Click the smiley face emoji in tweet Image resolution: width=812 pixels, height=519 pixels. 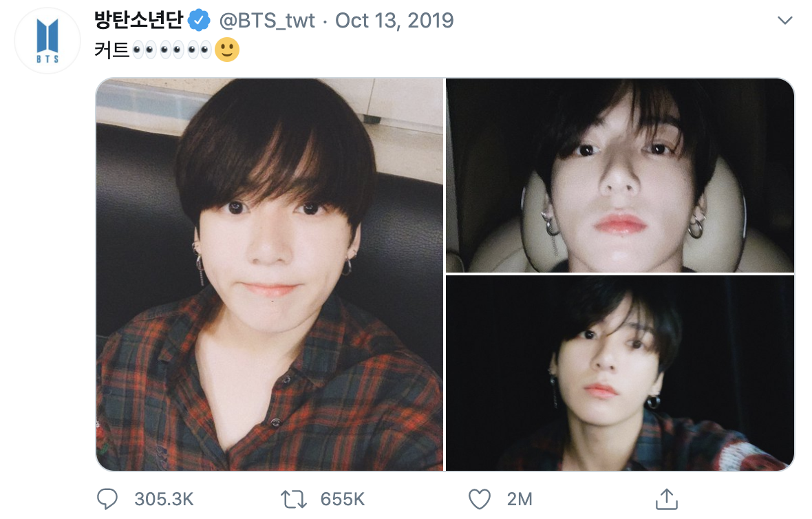coord(227,50)
